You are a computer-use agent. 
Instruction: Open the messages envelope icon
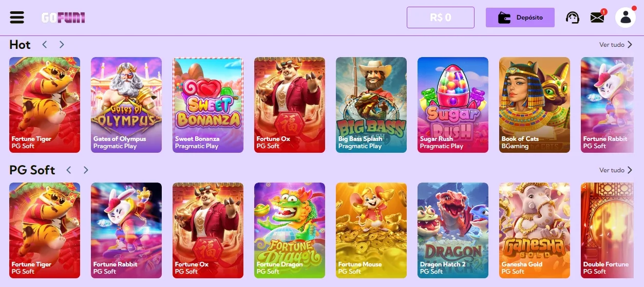[x=597, y=17]
